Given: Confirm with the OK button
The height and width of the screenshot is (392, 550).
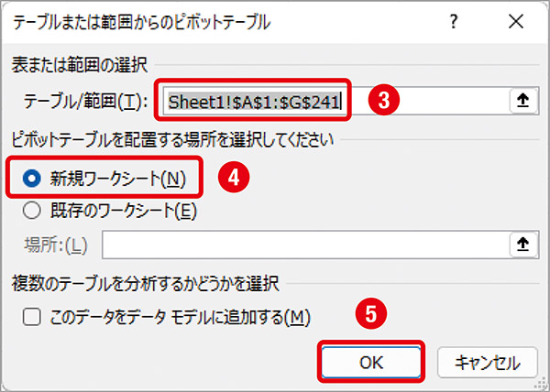Looking at the screenshot, I should click(371, 362).
